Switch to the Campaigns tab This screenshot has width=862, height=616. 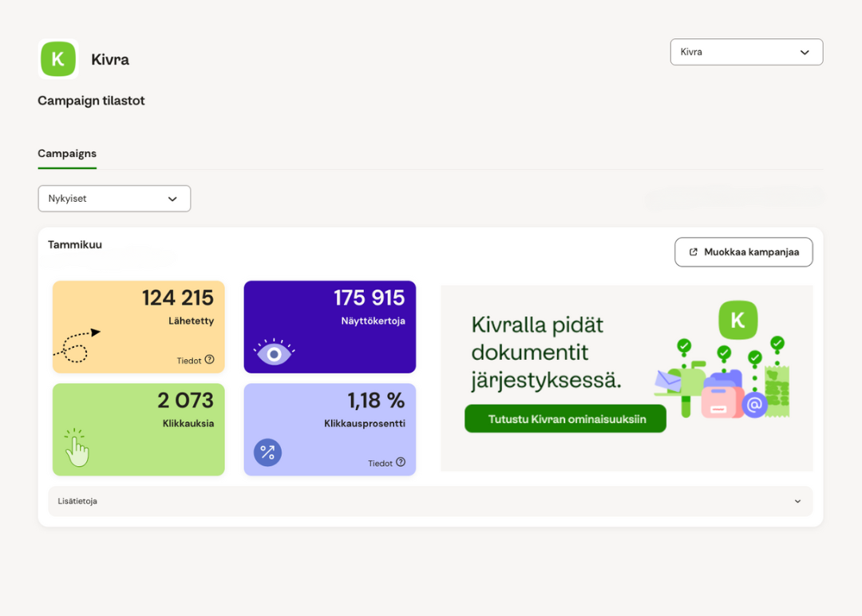coord(67,153)
